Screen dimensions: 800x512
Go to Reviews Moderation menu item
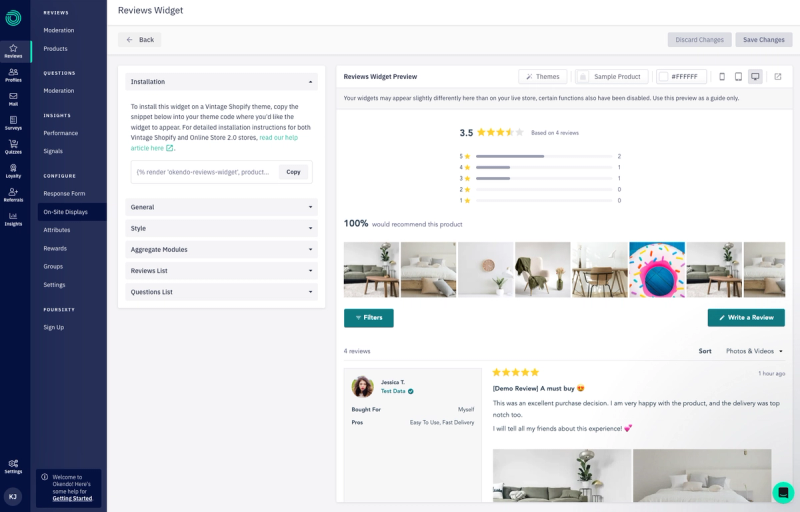click(59, 30)
